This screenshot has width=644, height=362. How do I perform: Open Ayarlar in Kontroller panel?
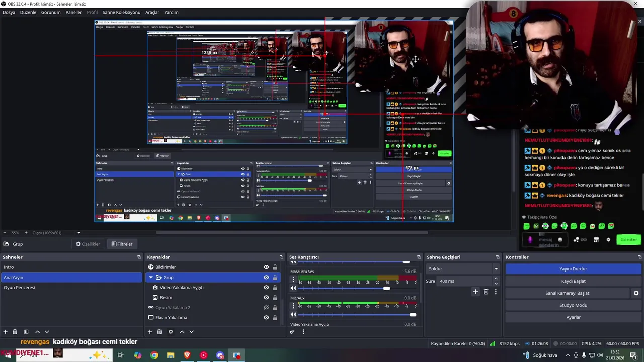pyautogui.click(x=573, y=317)
